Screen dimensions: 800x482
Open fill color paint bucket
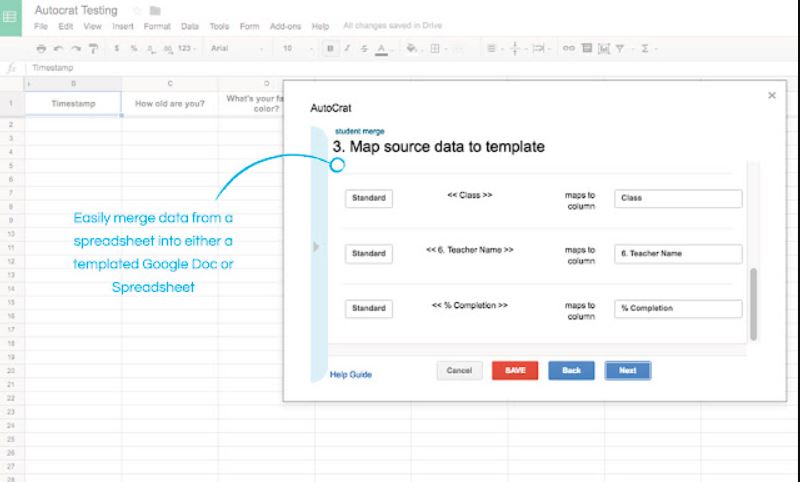[411, 48]
